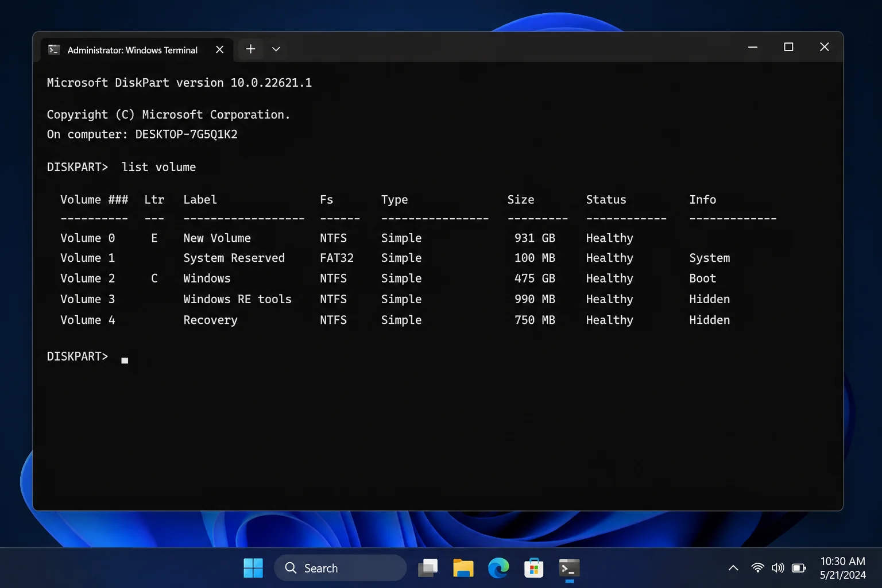Click the 'Recovery' volume label
This screenshot has height=588, width=882.
click(x=210, y=320)
